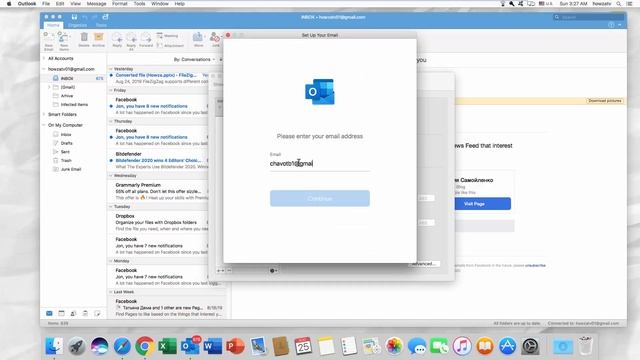The height and width of the screenshot is (360, 640).
Task: Expand the All Accounts section
Action: [x=44, y=58]
